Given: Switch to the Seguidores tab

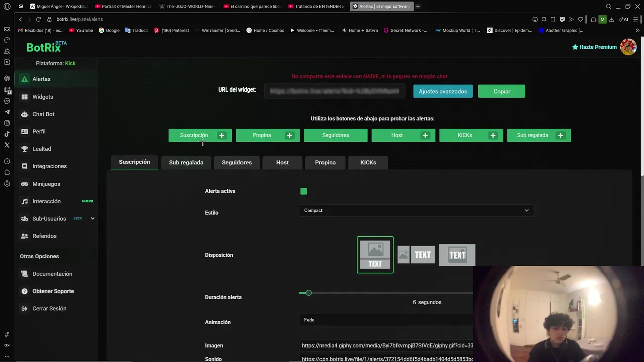Looking at the screenshot, I should 236,162.
